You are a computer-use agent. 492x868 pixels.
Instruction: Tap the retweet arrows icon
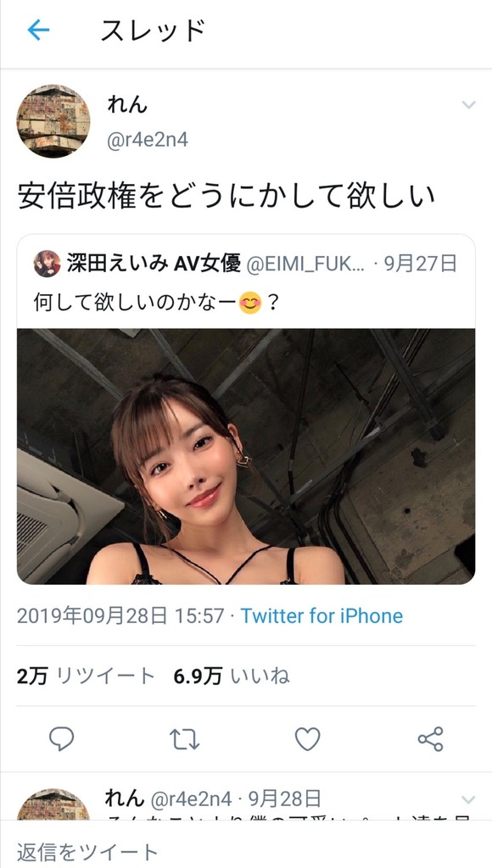click(x=185, y=739)
